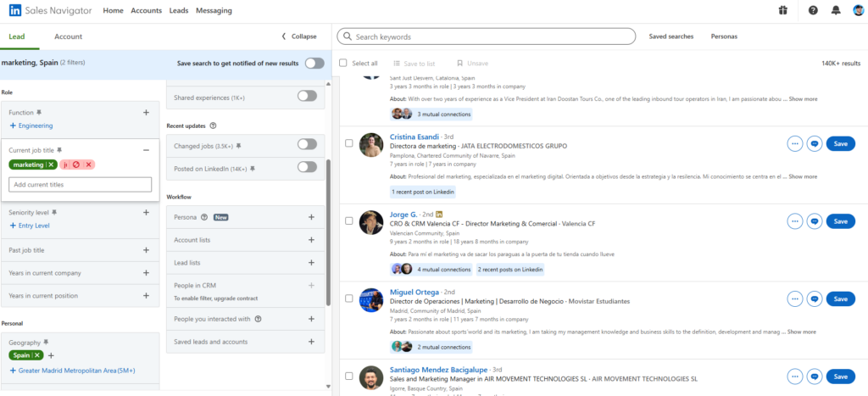Enable the Posted on LinkedIn toggle

pyautogui.click(x=307, y=167)
